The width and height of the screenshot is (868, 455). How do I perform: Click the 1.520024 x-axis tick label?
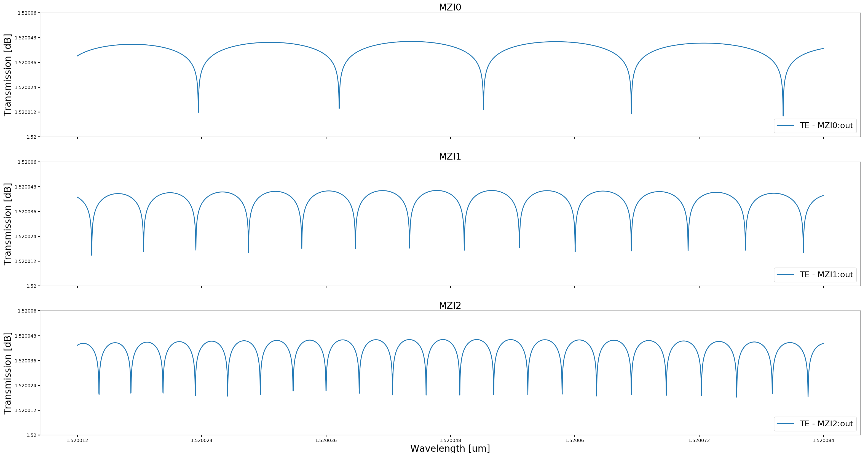click(202, 440)
